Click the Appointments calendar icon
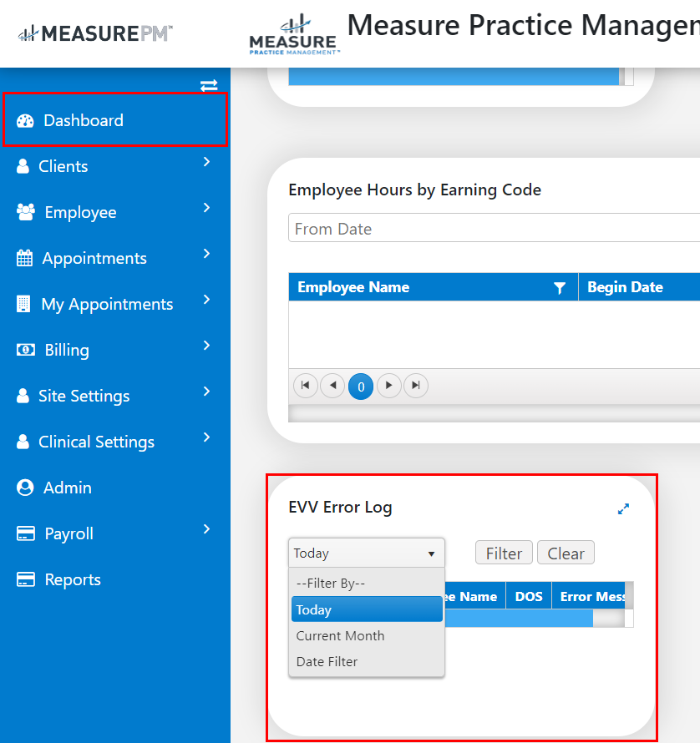The width and height of the screenshot is (700, 743). 25,258
